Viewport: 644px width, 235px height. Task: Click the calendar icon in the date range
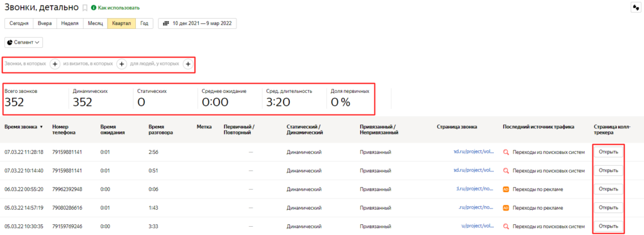(166, 23)
